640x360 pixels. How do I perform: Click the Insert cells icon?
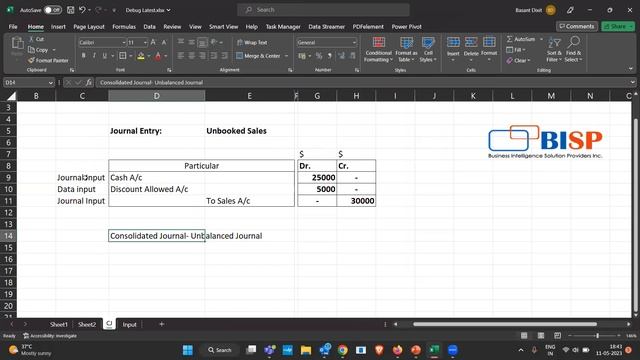[x=453, y=42]
